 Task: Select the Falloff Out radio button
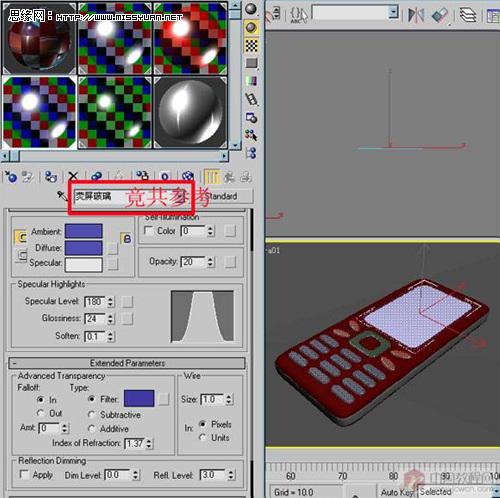(x=41, y=413)
